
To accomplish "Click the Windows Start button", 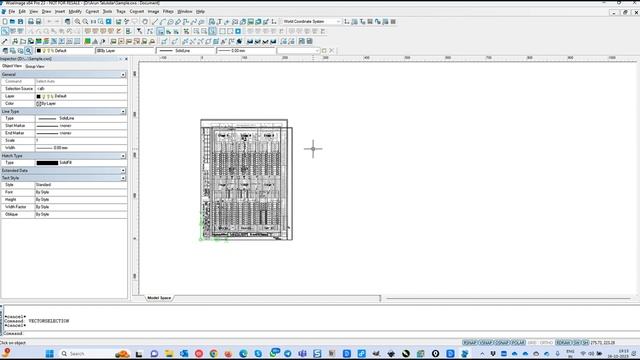I will point(50,353).
